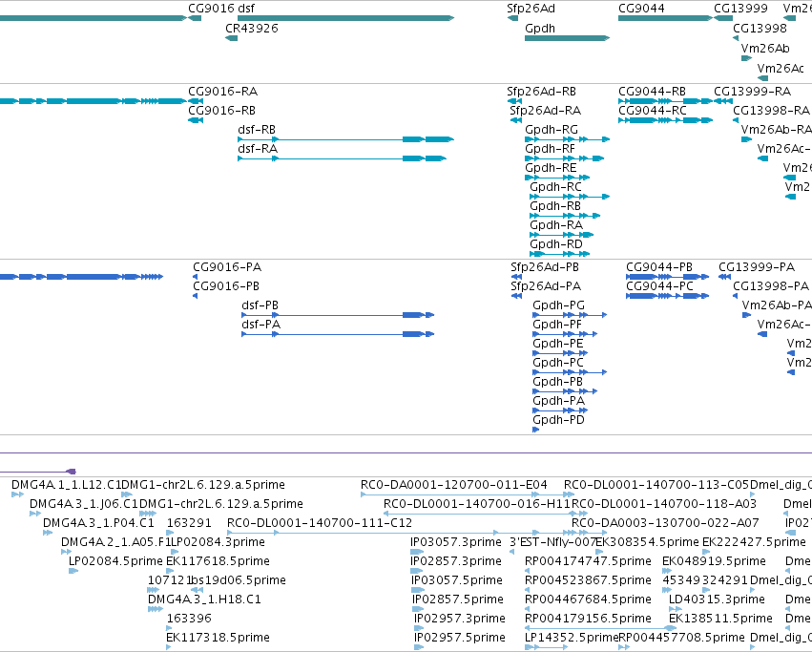The image size is (812, 652).
Task: Click EST RC0-DA0001-120700-011-E04
Action: (x=453, y=485)
